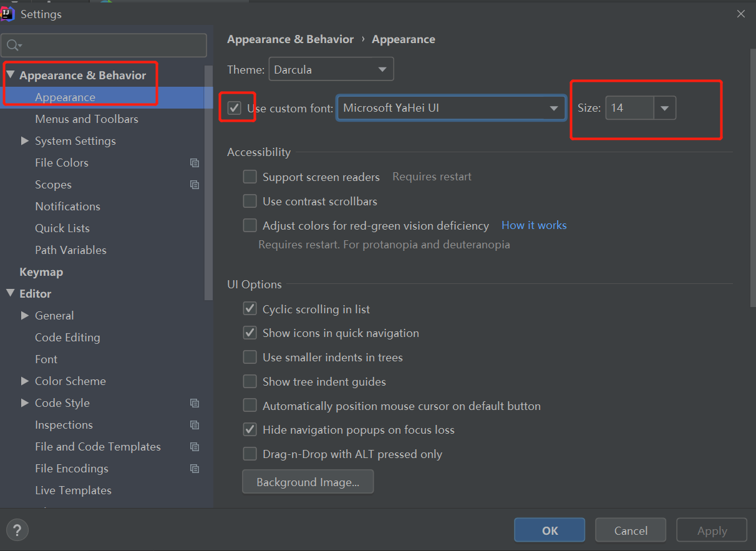Image resolution: width=756 pixels, height=551 pixels.
Task: Click the settings tree vertical scrollbar
Action: (x=209, y=182)
